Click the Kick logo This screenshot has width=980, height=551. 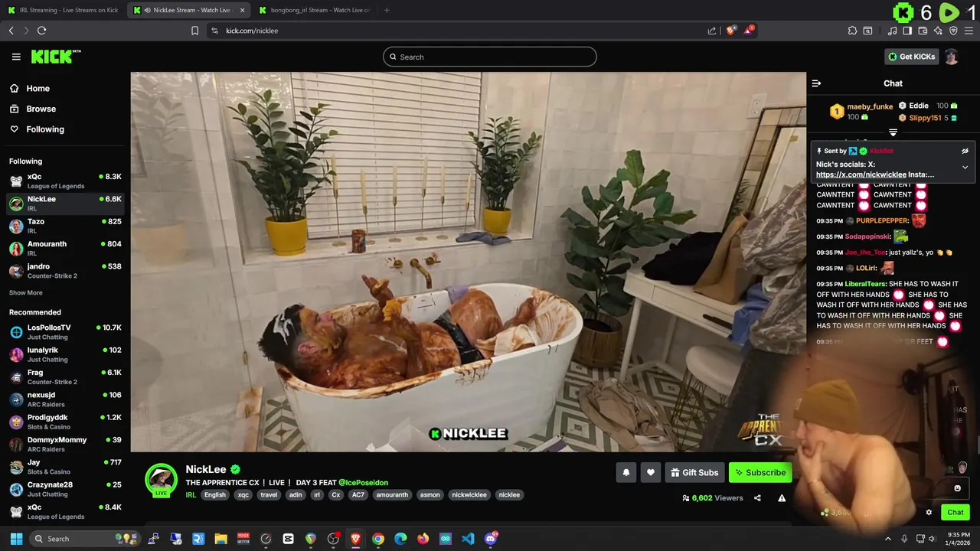point(56,57)
